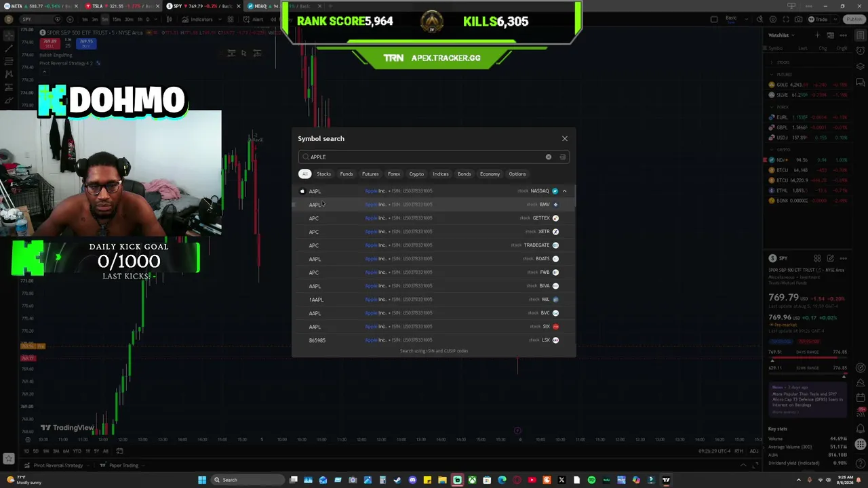Screen dimensions: 868x488
Task: Open the Indicators menu in chart toolbar
Action: (197, 19)
